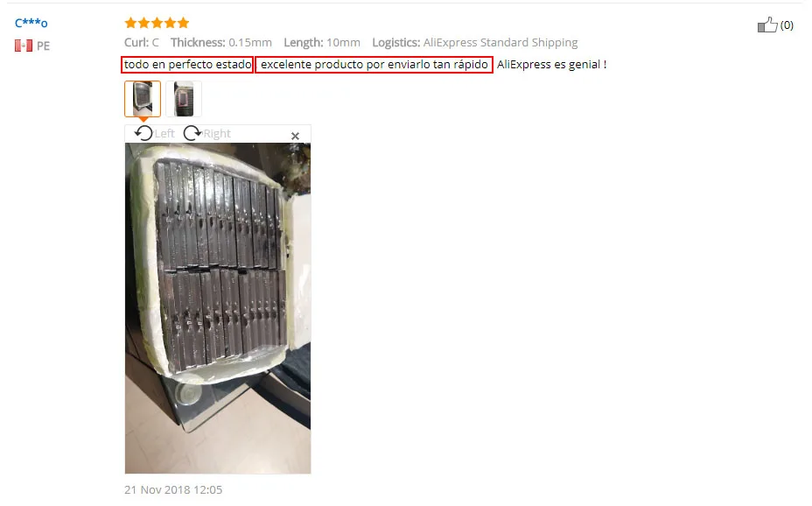Click the 'Right' rotate label
This screenshot has width=812, height=506.
[217, 134]
